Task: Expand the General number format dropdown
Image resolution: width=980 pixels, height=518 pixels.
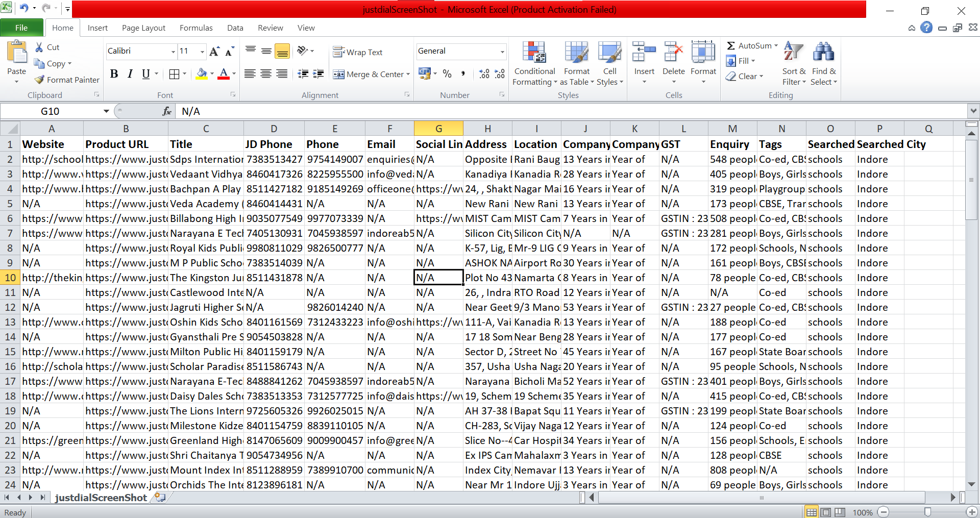Action: click(502, 52)
